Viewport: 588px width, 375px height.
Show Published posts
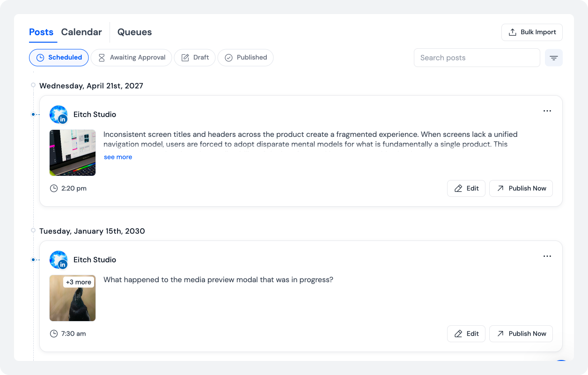[x=246, y=58]
